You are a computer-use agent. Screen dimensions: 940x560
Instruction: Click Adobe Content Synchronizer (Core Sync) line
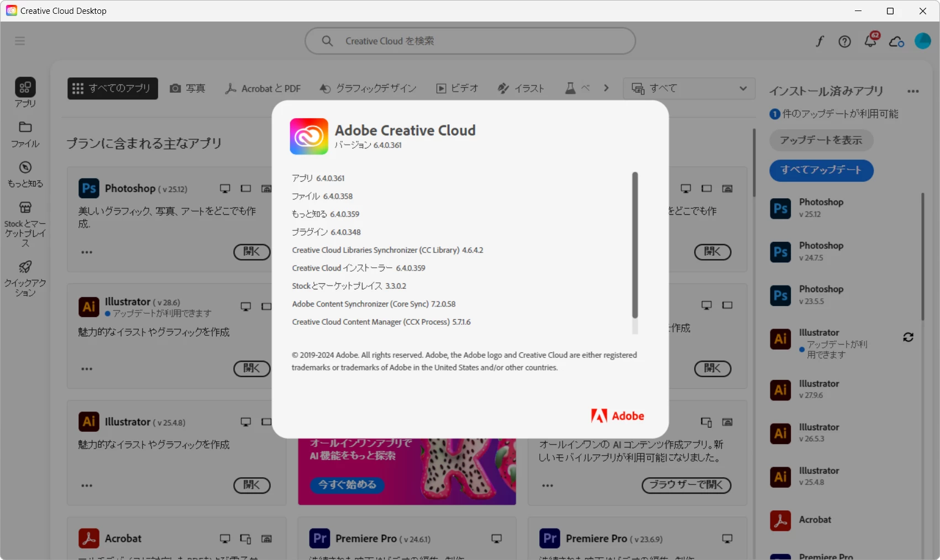(x=374, y=304)
